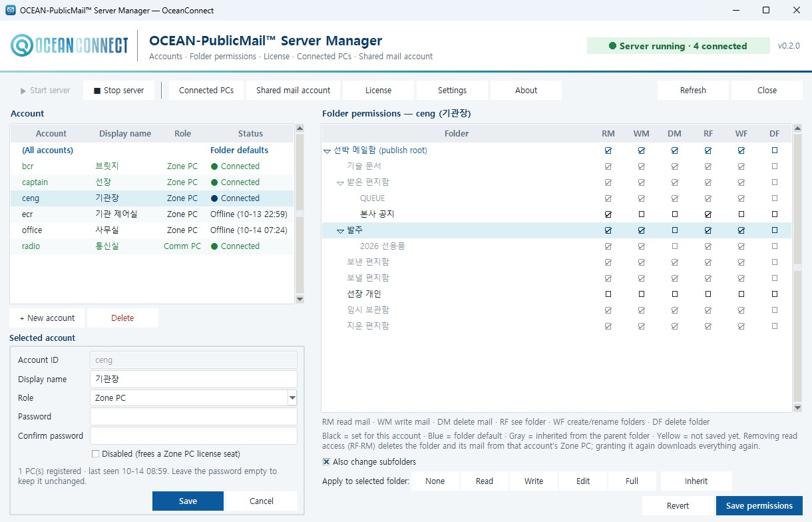Image resolution: width=812 pixels, height=522 pixels.
Task: Click folder permissions scrollbar up arrow
Action: 798,129
